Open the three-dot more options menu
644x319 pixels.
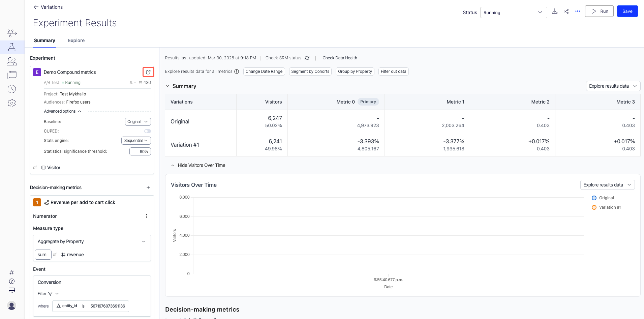[x=578, y=11]
